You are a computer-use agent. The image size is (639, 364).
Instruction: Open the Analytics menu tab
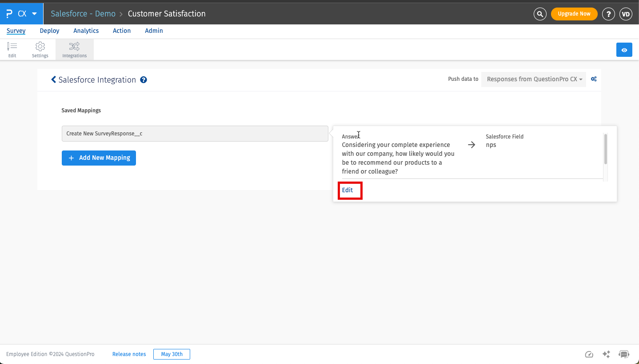click(x=86, y=31)
